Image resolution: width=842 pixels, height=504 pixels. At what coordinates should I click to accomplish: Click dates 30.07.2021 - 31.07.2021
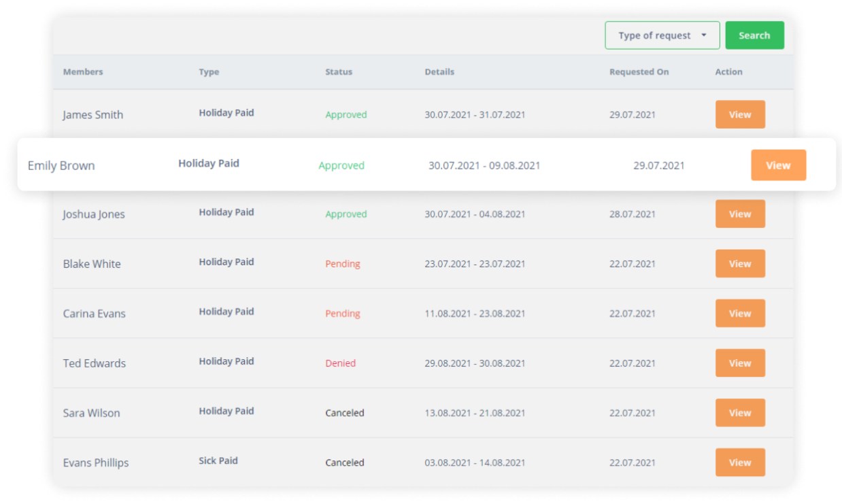(x=475, y=114)
